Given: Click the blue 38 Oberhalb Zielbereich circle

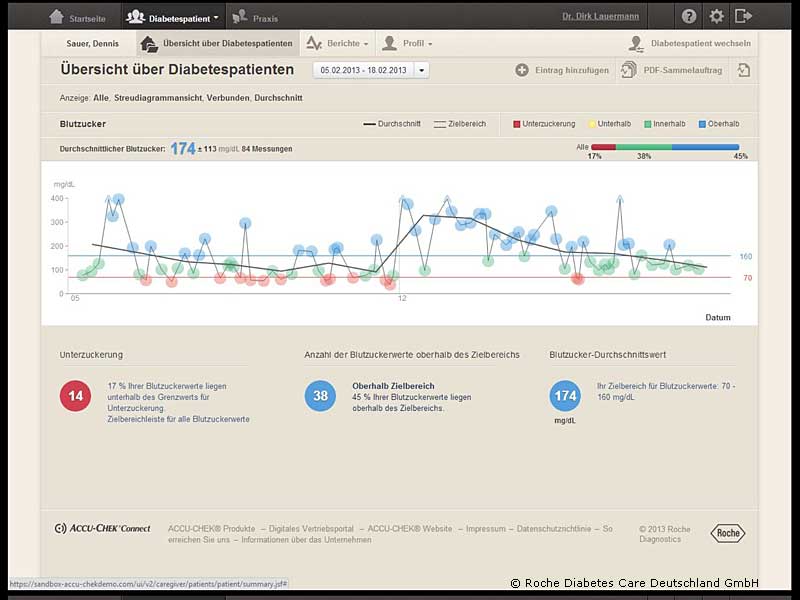Looking at the screenshot, I should click(x=320, y=396).
